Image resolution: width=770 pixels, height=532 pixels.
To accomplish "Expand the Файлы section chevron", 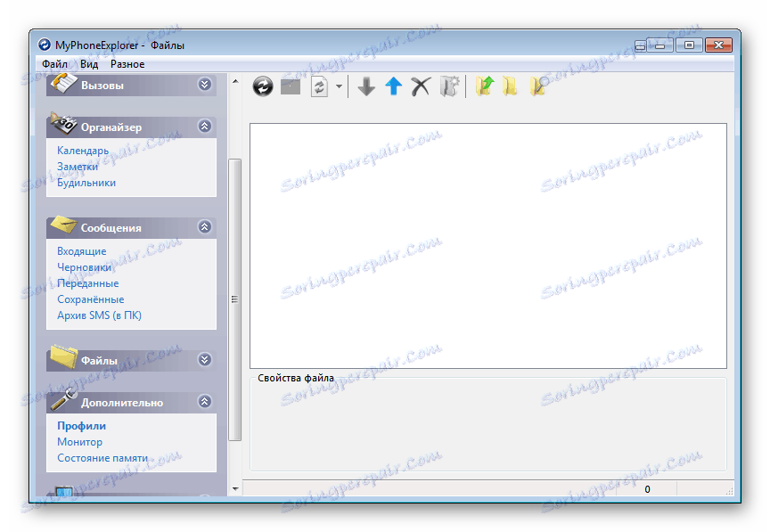I will (205, 360).
